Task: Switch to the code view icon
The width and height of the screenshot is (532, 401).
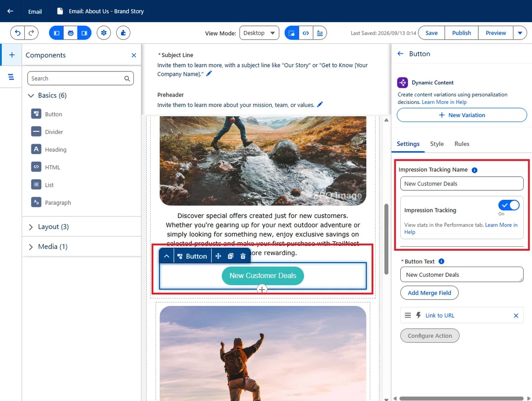Action: click(x=306, y=33)
